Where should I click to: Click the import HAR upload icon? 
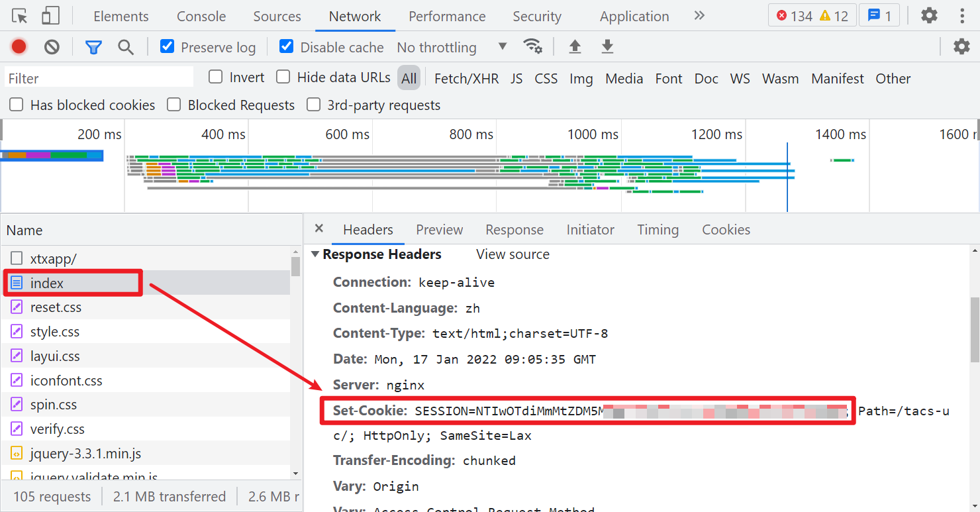click(x=575, y=47)
